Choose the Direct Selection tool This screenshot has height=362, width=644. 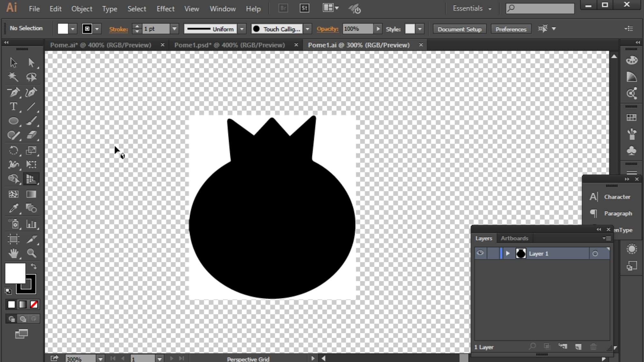31,62
